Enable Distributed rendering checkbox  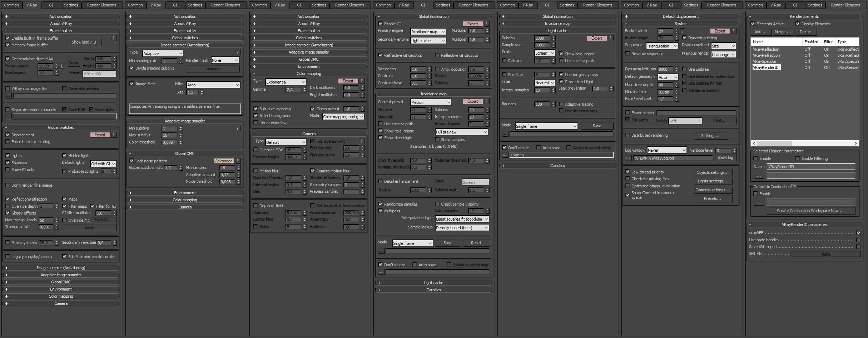tap(628, 135)
